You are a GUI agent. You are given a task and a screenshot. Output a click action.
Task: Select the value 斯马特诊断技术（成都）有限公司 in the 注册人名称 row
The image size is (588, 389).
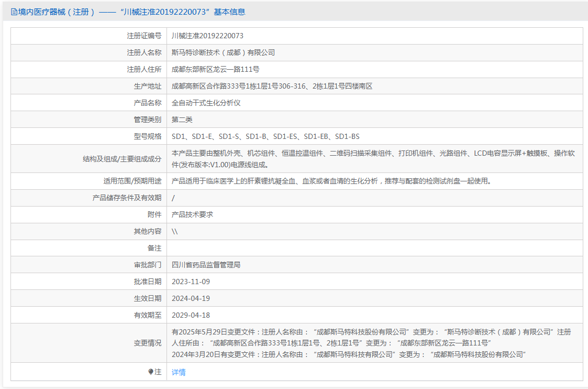(x=223, y=52)
